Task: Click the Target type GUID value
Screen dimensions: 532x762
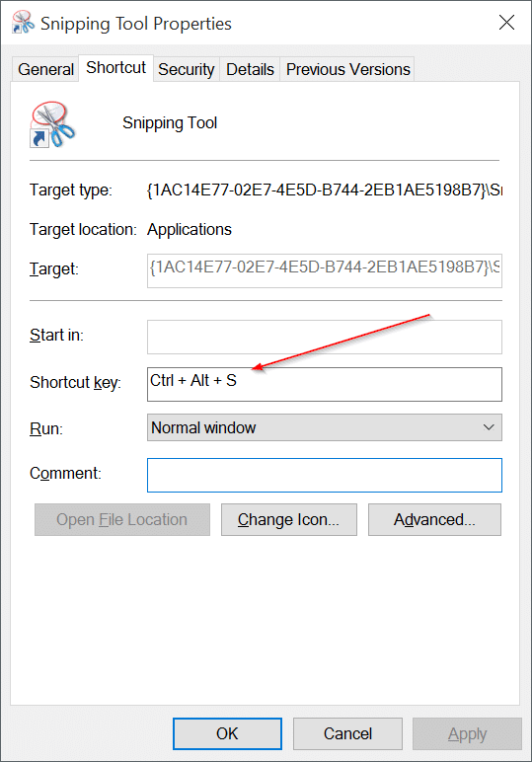Action: pyautogui.click(x=324, y=190)
